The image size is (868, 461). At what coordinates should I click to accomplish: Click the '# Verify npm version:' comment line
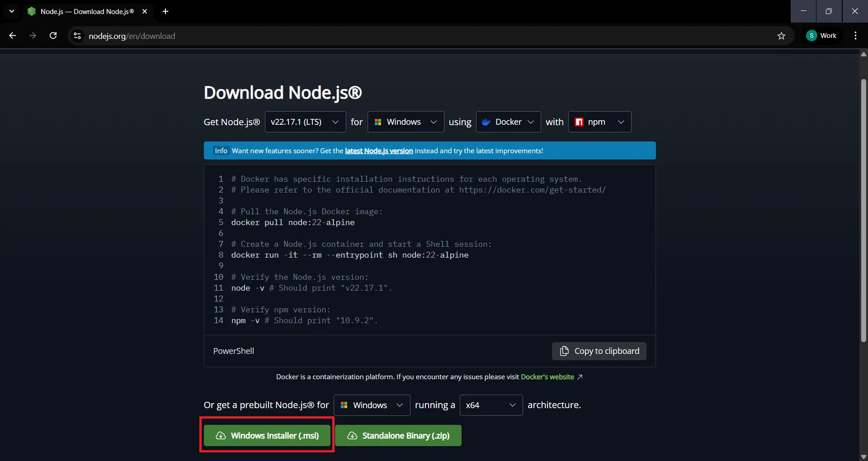[280, 310]
